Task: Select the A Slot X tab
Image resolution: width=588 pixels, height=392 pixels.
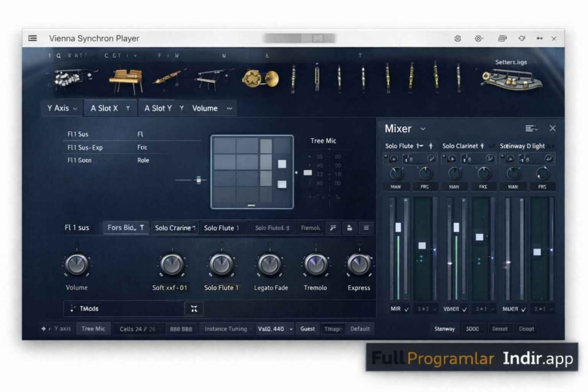Action: (110, 108)
